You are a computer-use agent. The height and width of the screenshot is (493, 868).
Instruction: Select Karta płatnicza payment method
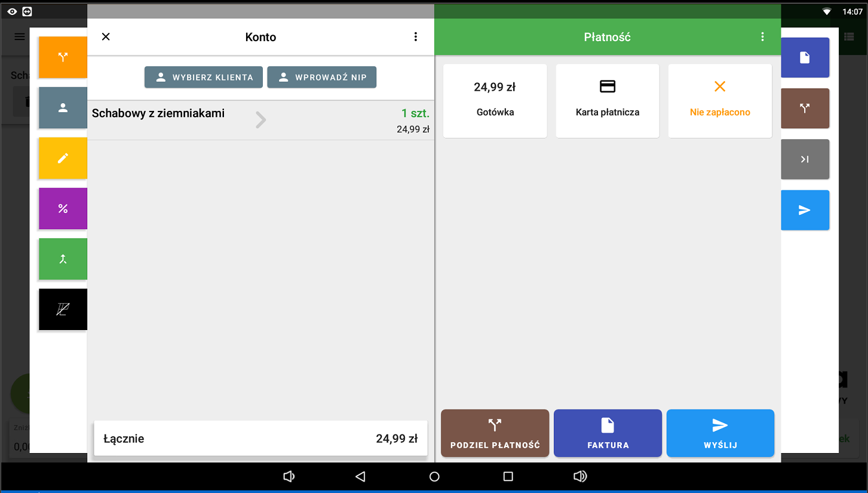[x=608, y=101]
